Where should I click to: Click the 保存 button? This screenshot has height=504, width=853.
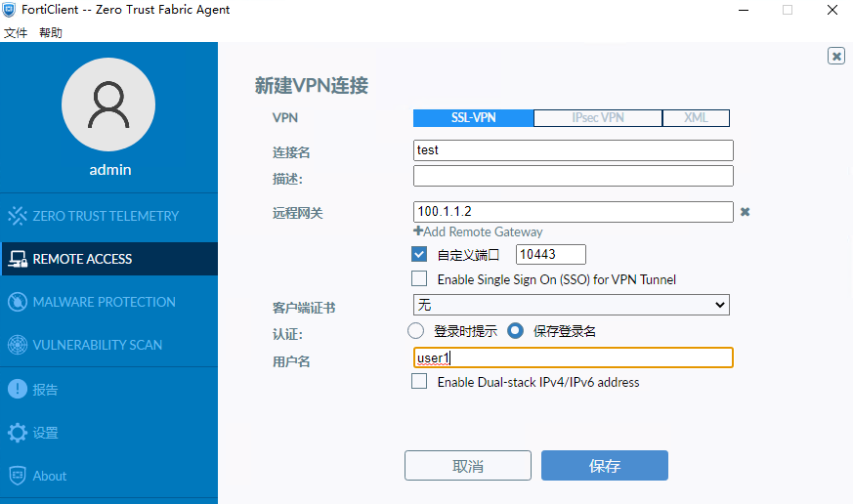point(604,466)
